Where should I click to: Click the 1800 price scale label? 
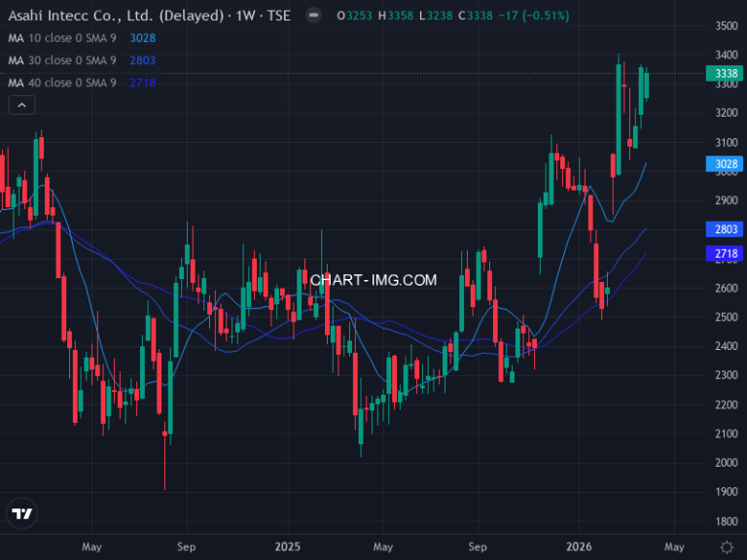click(726, 521)
